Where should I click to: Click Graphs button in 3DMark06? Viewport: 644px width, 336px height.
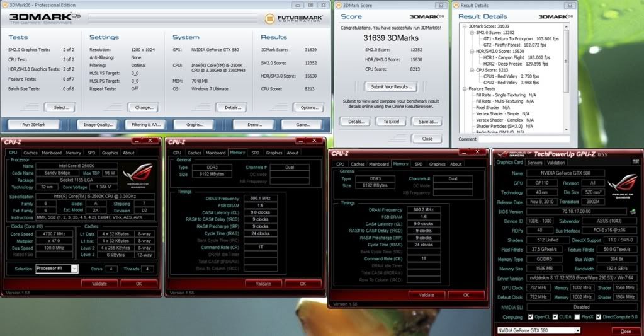coord(195,125)
